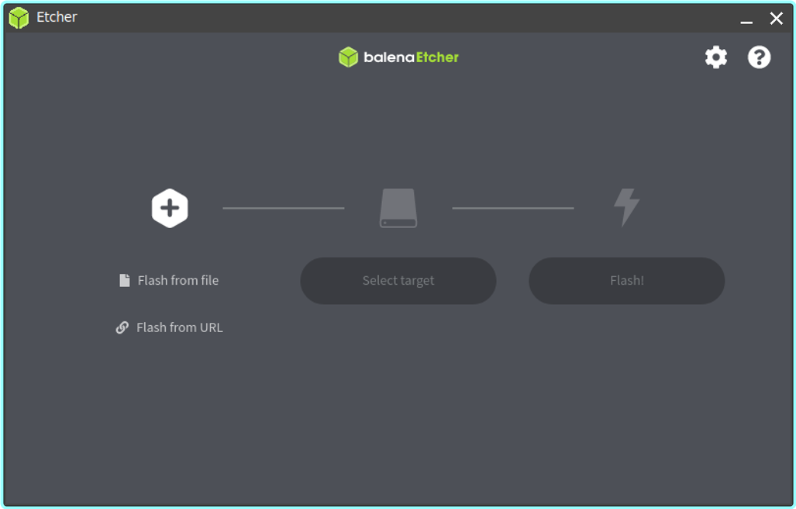Click the drive icon above Select target

399,208
